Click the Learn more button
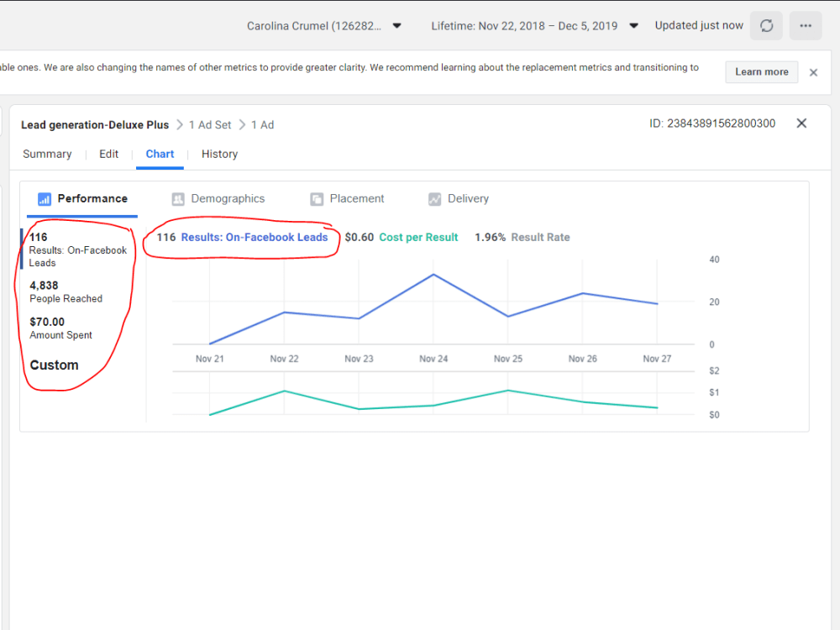This screenshot has height=630, width=840. point(761,71)
